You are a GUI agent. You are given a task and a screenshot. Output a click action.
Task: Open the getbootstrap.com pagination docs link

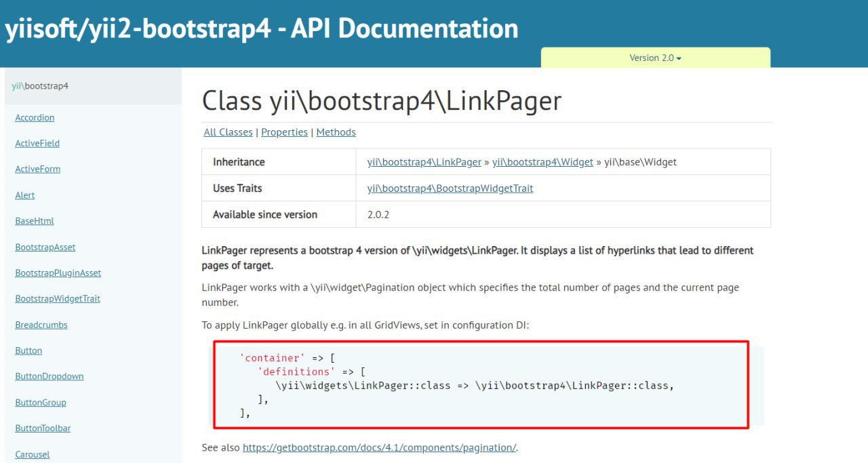[x=380, y=447]
